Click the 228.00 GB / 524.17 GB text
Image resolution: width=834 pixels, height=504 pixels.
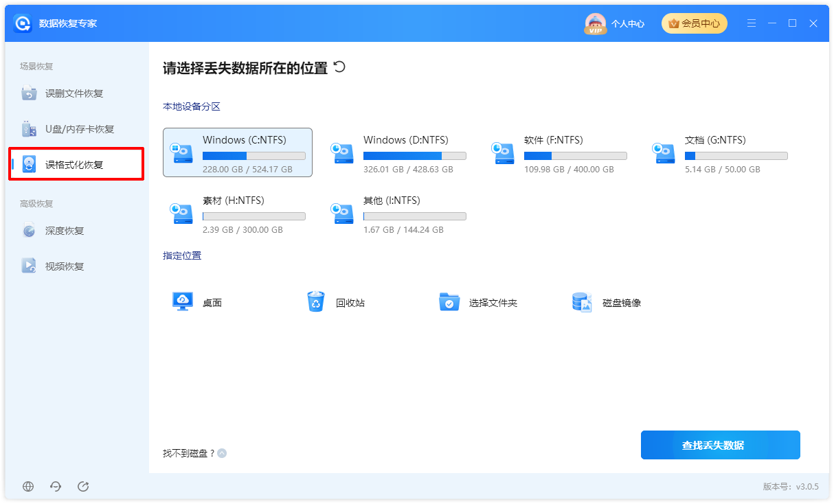tap(247, 170)
